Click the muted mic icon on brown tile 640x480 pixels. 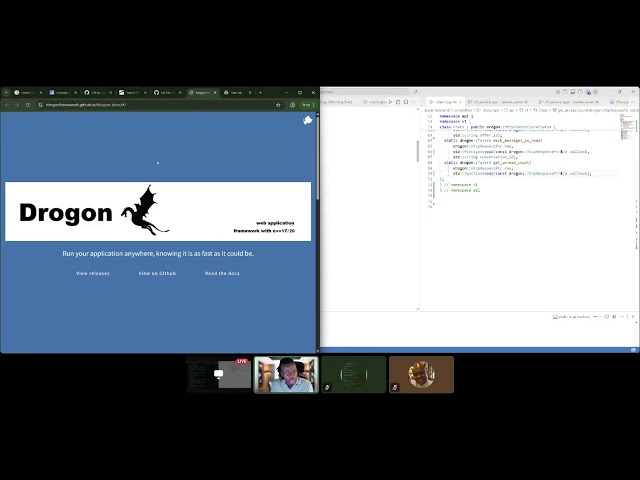395,387
